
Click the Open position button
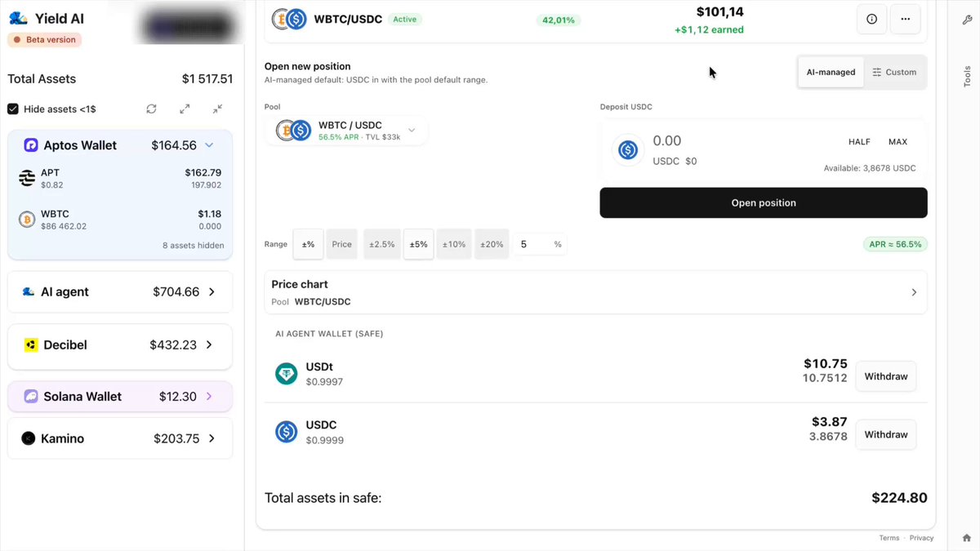[764, 203]
